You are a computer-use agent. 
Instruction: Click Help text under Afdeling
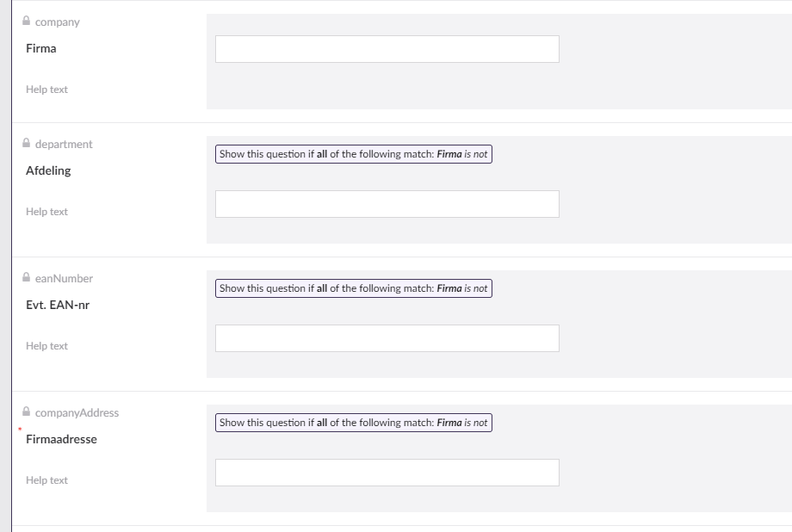[46, 212]
